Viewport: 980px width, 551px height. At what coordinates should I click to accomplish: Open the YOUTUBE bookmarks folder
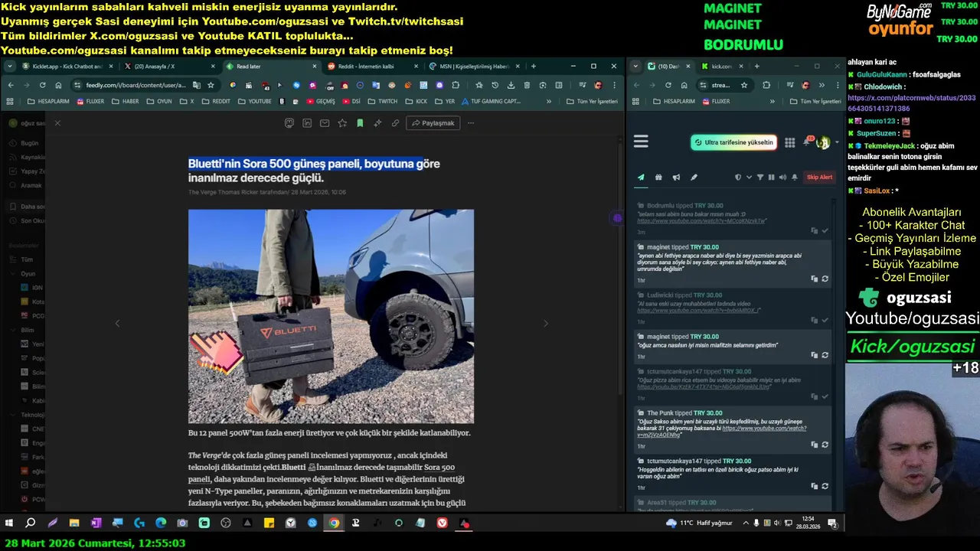[x=254, y=101]
